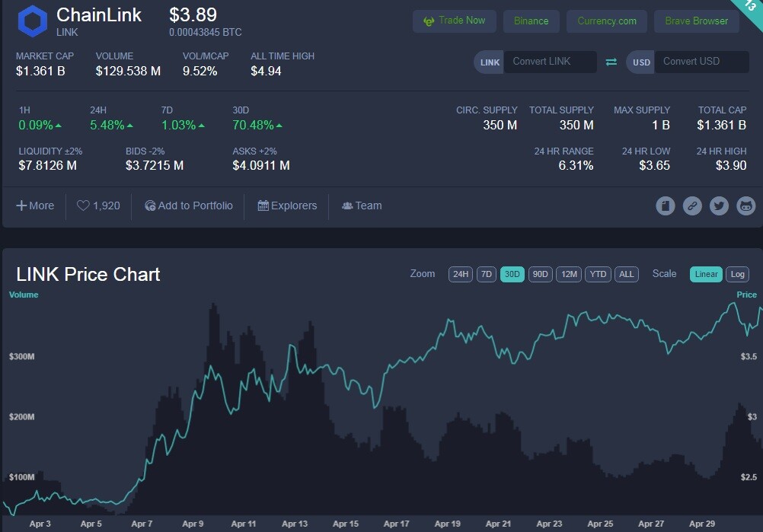Click the volume value $129.538 M
Viewport: 763px width, 532px height.
click(x=128, y=71)
